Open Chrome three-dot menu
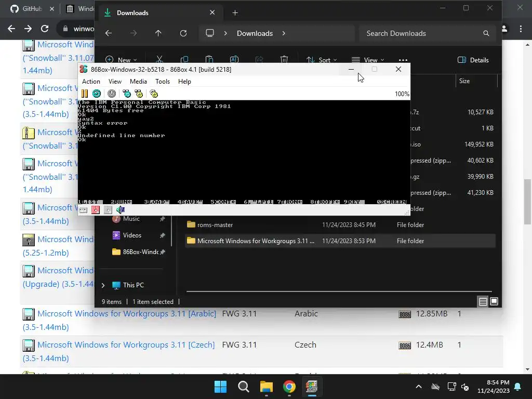This screenshot has height=399, width=532. (x=521, y=29)
